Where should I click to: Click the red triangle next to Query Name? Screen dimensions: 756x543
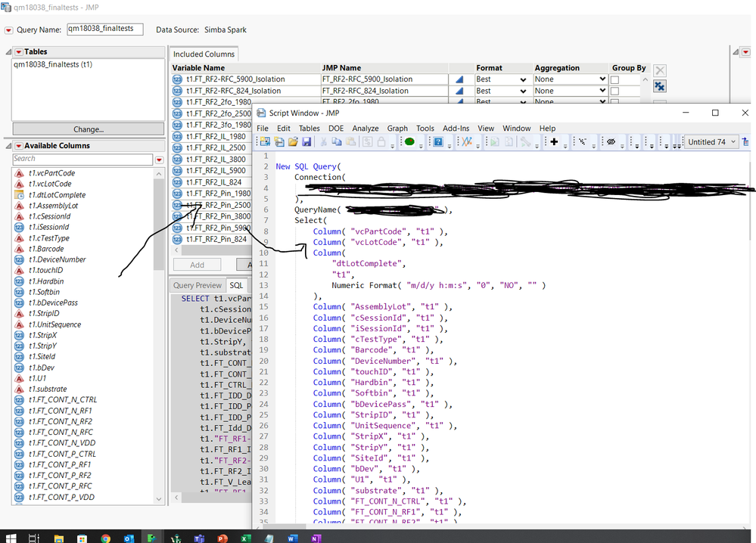pyautogui.click(x=8, y=30)
